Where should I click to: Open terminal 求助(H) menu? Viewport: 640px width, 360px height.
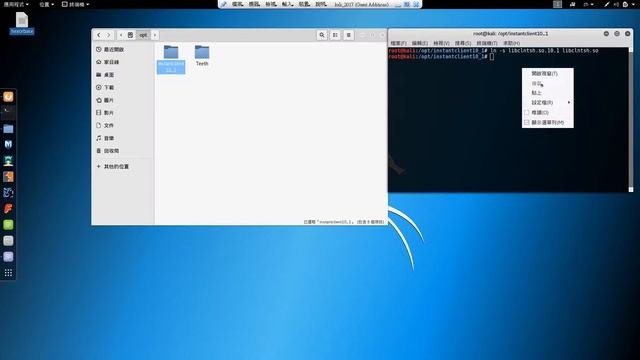tap(511, 43)
